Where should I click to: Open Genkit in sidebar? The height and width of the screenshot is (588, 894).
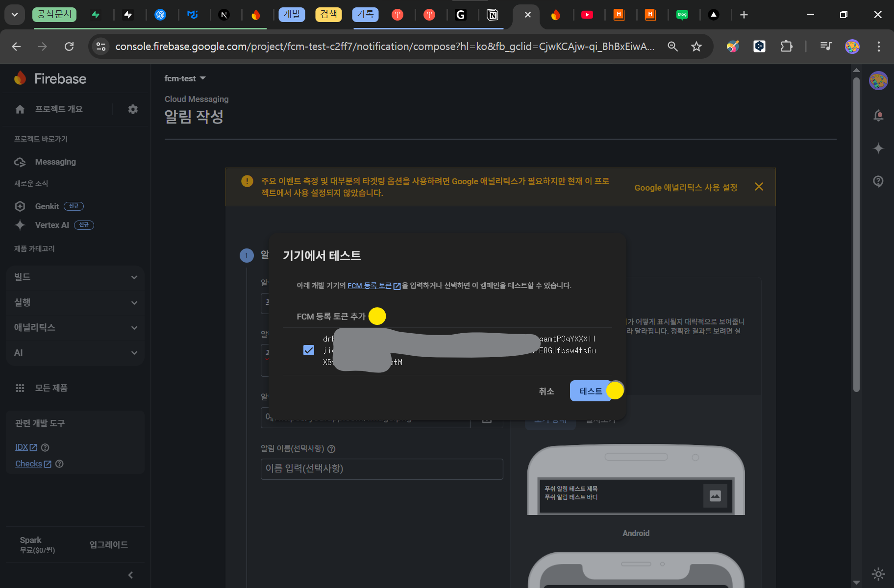click(x=47, y=206)
